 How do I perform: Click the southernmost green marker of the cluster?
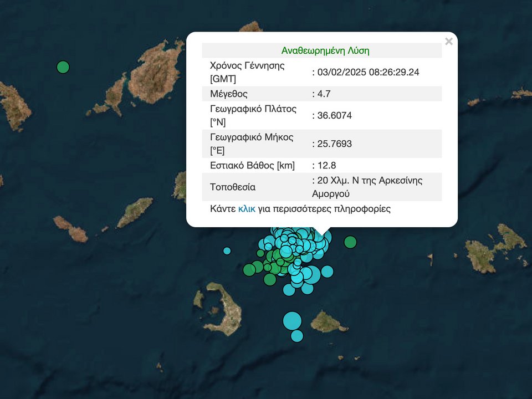click(x=270, y=279)
